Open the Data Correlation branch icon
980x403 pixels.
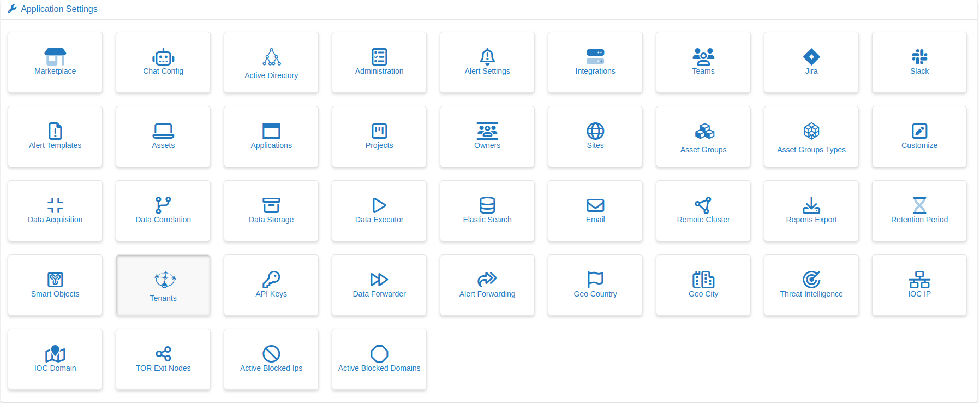pyautogui.click(x=163, y=205)
